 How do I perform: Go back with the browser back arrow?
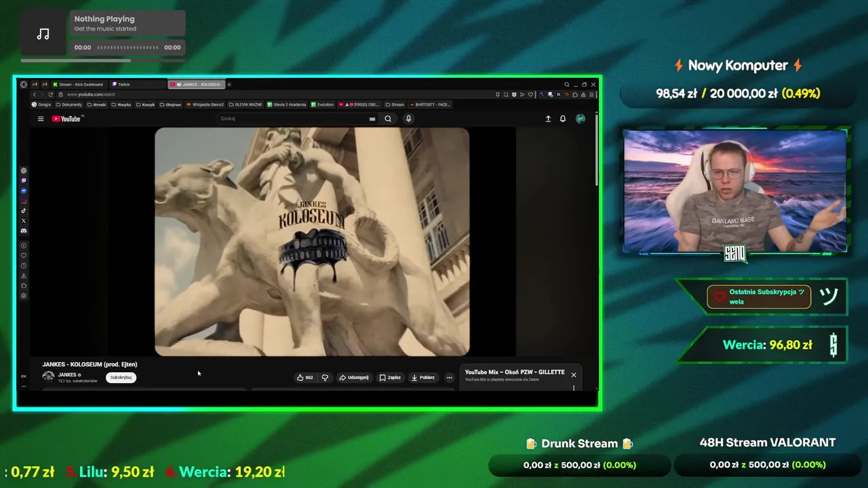(35, 94)
